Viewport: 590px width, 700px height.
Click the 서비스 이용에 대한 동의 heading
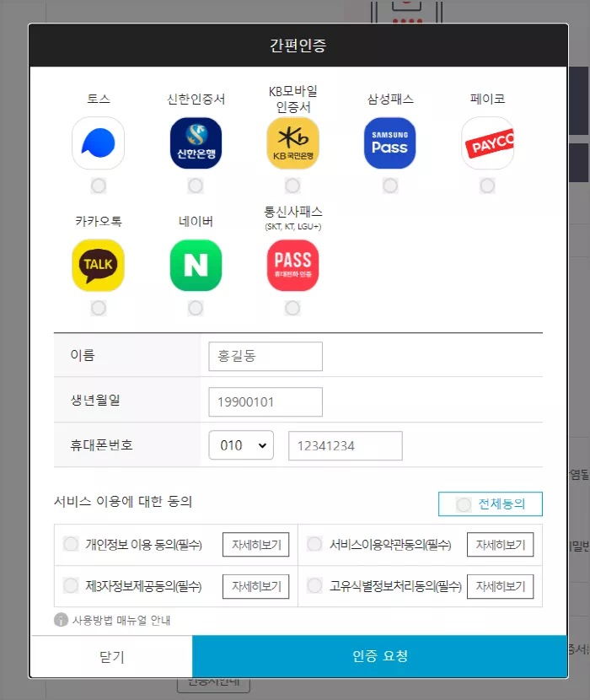point(123,501)
